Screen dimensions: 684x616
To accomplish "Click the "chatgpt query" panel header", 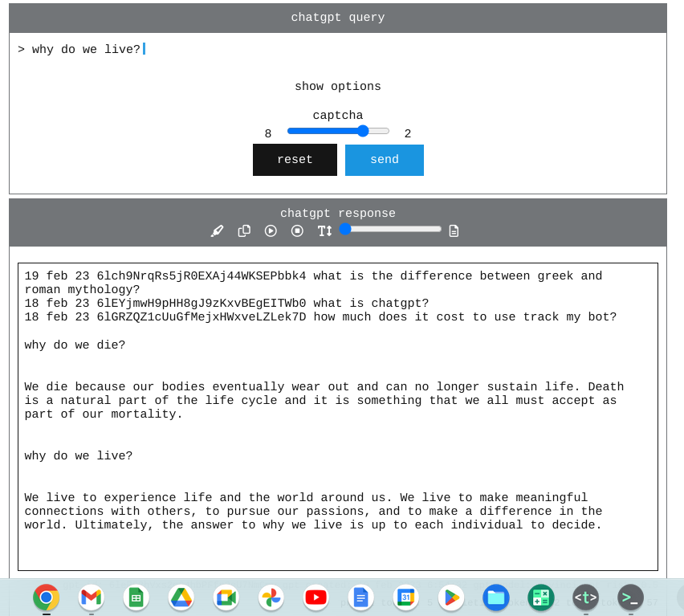I will pos(338,18).
